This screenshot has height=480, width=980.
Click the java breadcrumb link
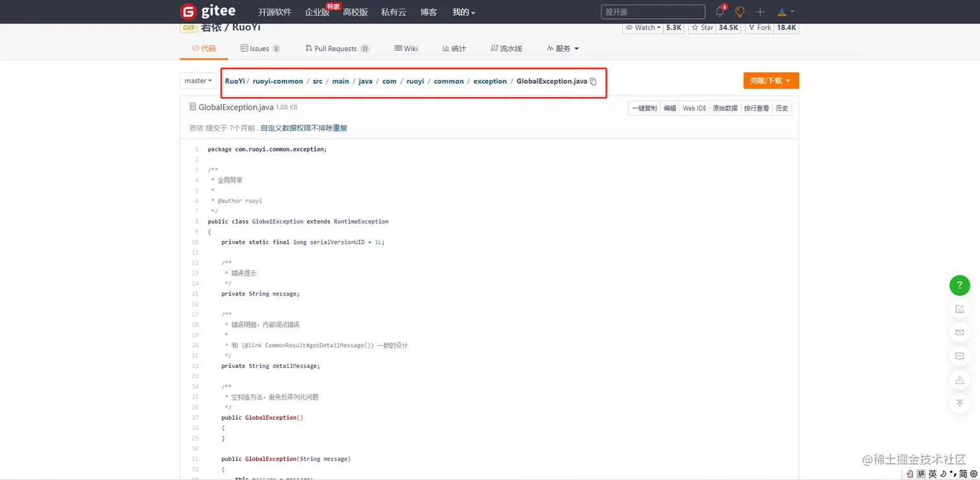tap(366, 82)
